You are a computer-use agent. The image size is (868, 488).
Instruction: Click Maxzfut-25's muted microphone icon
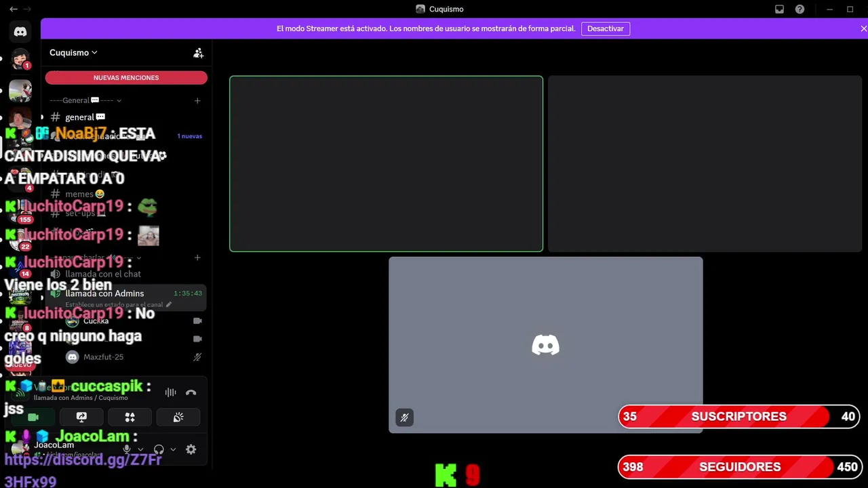pyautogui.click(x=197, y=357)
